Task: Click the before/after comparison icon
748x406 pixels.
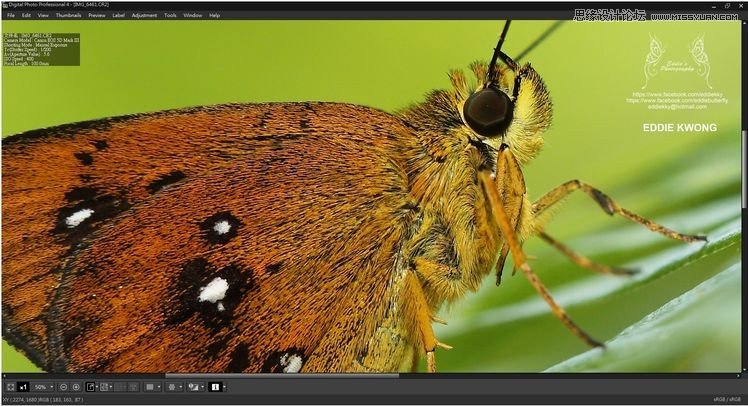Action: 105,386
